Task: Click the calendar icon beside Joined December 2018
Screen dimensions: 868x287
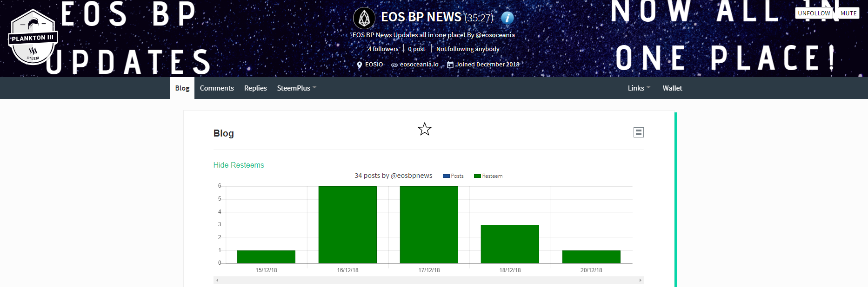Action: (450, 65)
